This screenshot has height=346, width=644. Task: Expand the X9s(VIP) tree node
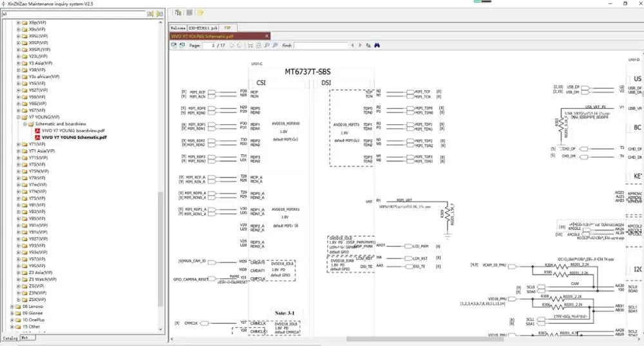pyautogui.click(x=19, y=29)
